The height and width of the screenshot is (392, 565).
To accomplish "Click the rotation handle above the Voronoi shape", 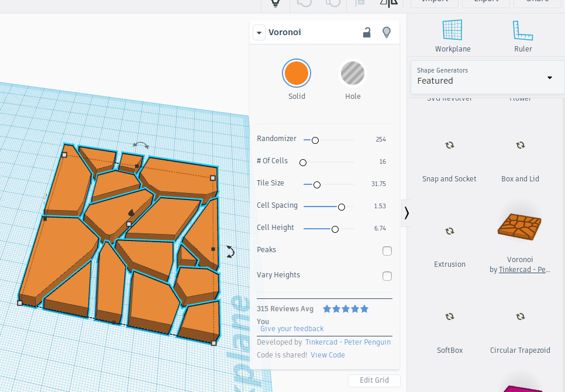I will tap(140, 145).
